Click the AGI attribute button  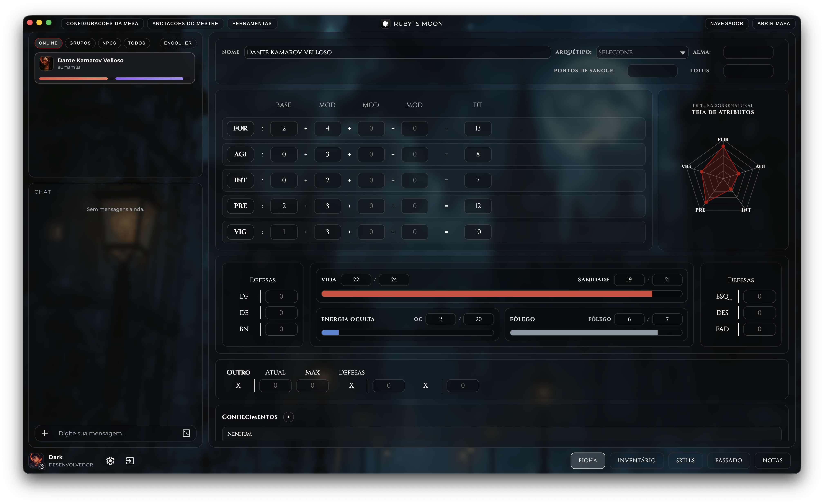(x=241, y=154)
